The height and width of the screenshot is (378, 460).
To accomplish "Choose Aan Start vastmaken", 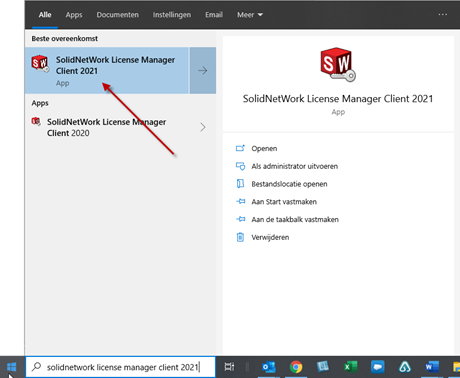I will point(284,202).
